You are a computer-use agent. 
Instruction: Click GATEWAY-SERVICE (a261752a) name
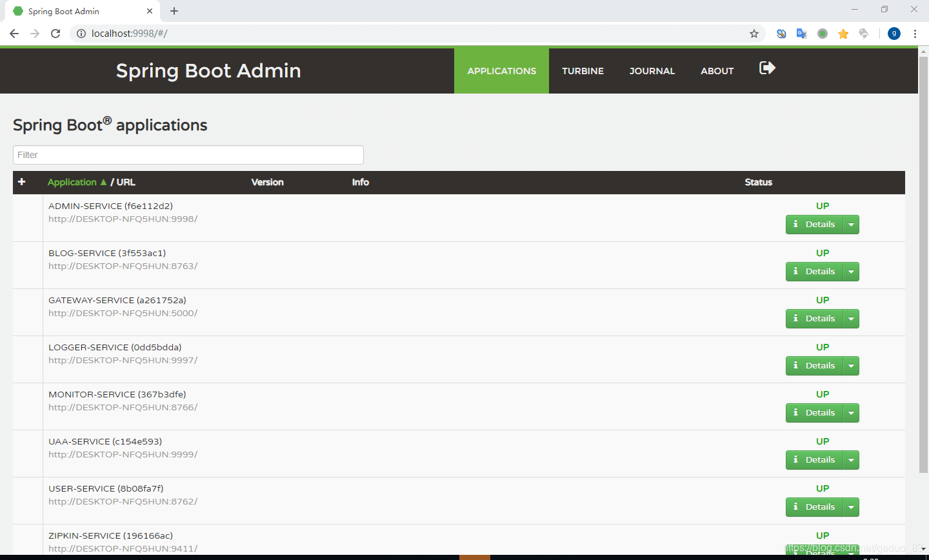coord(117,300)
